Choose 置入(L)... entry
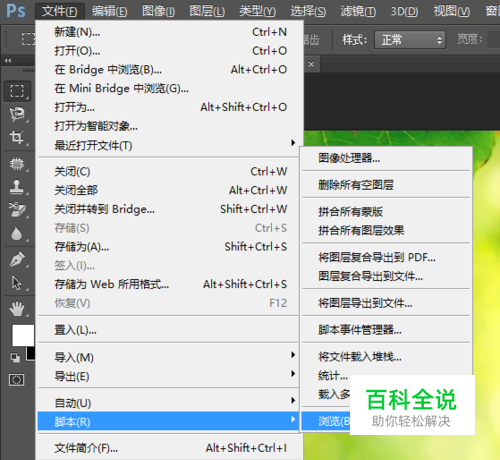The height and width of the screenshot is (460, 500). (170, 330)
